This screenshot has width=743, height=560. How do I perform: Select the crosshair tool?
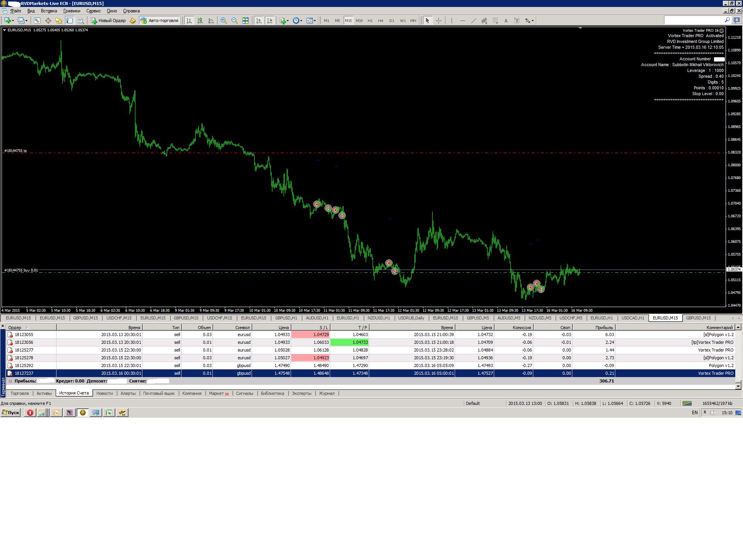coord(438,20)
